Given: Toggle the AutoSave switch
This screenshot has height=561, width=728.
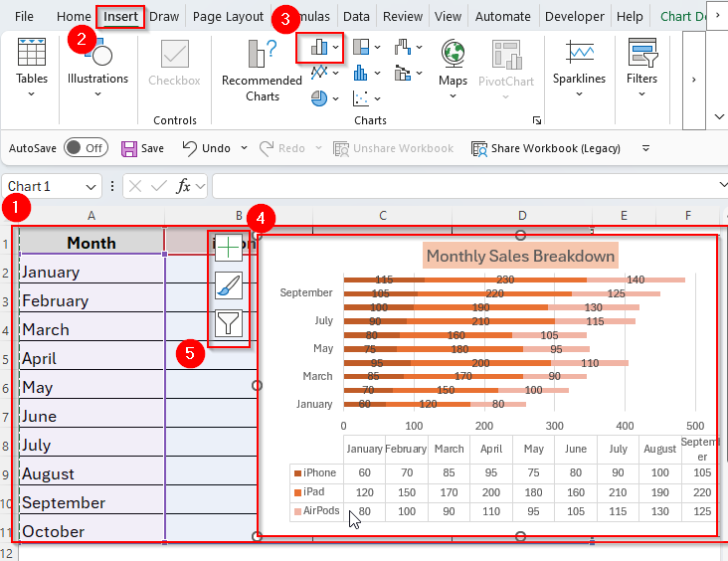Looking at the screenshot, I should [x=86, y=148].
